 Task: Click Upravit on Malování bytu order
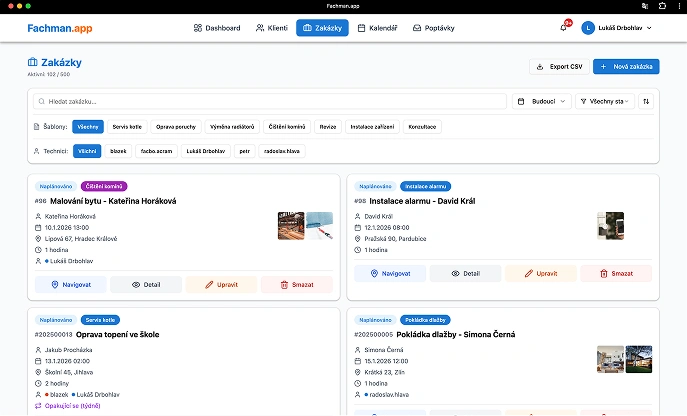pos(221,285)
